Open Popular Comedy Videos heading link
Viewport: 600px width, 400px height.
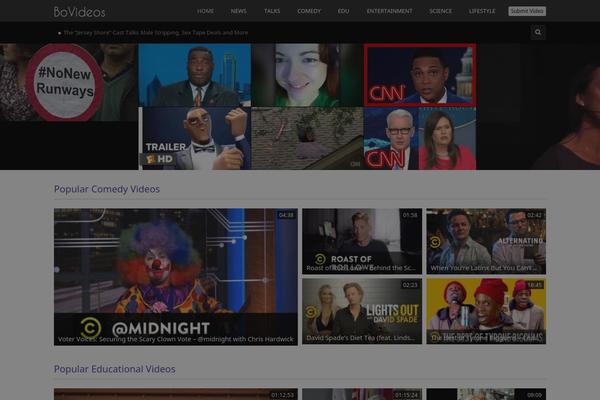pyautogui.click(x=107, y=189)
